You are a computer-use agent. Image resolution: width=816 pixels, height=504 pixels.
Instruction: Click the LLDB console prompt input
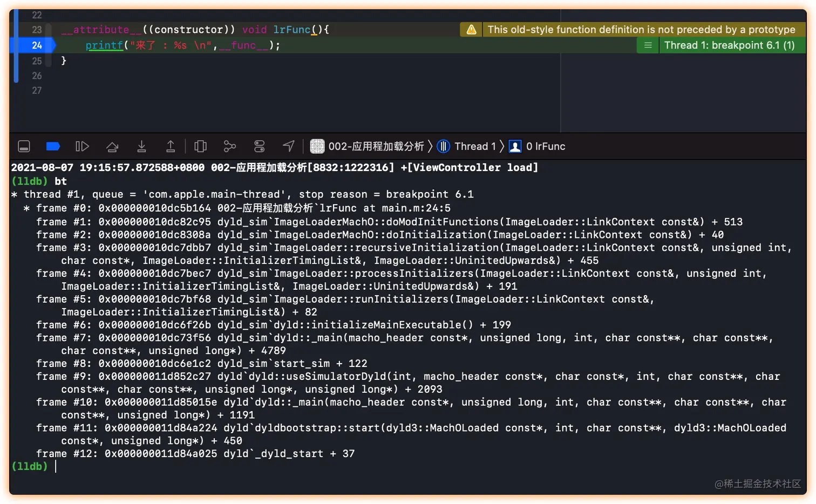click(x=56, y=466)
